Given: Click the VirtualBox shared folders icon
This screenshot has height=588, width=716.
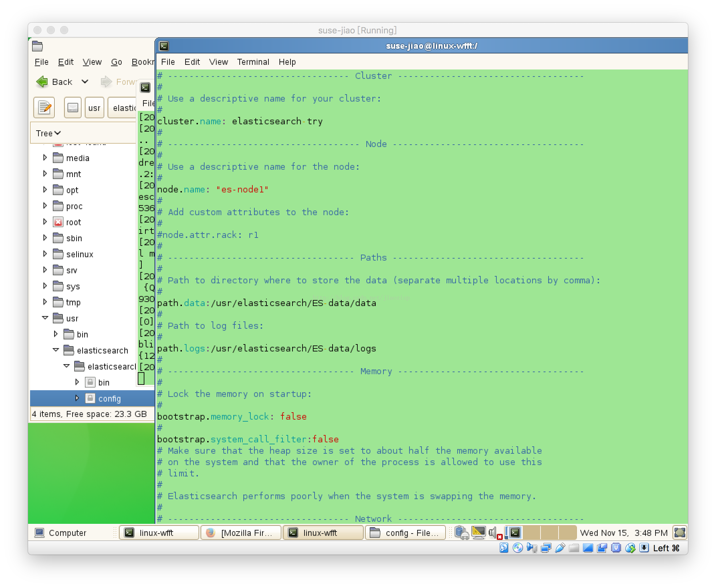Looking at the screenshot, I should [574, 548].
